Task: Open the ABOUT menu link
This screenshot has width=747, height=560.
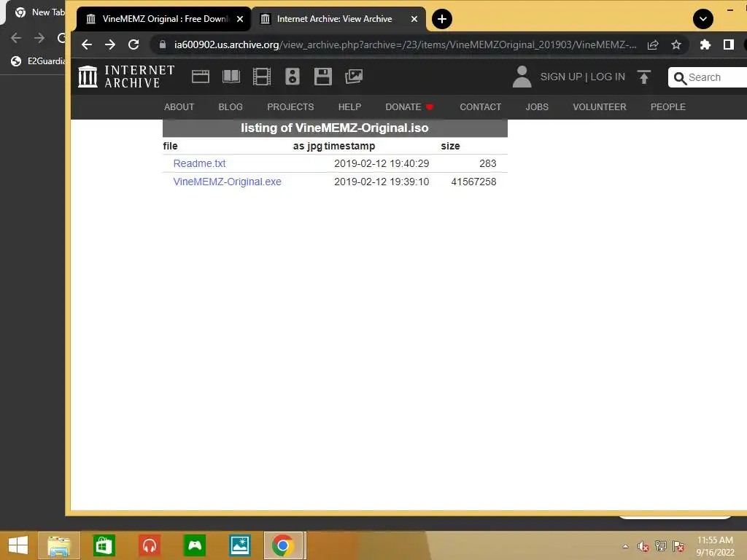Action: (179, 107)
